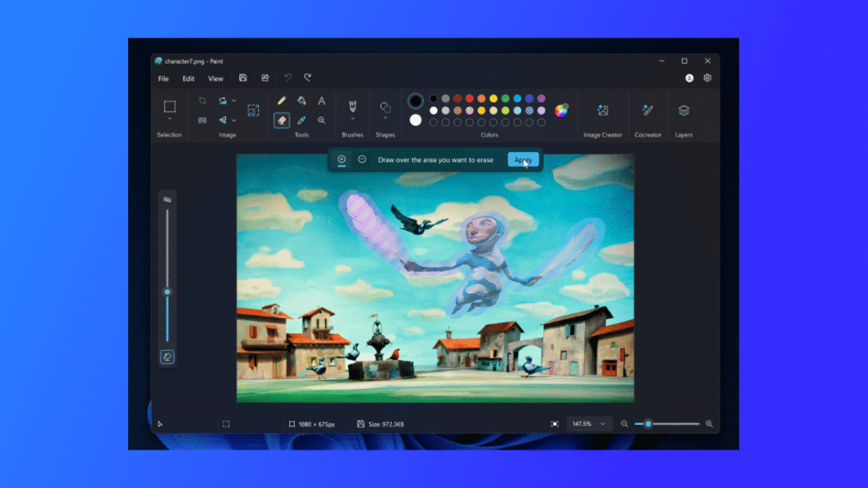Expand the Rotate dropdown arrow

[x=234, y=100]
